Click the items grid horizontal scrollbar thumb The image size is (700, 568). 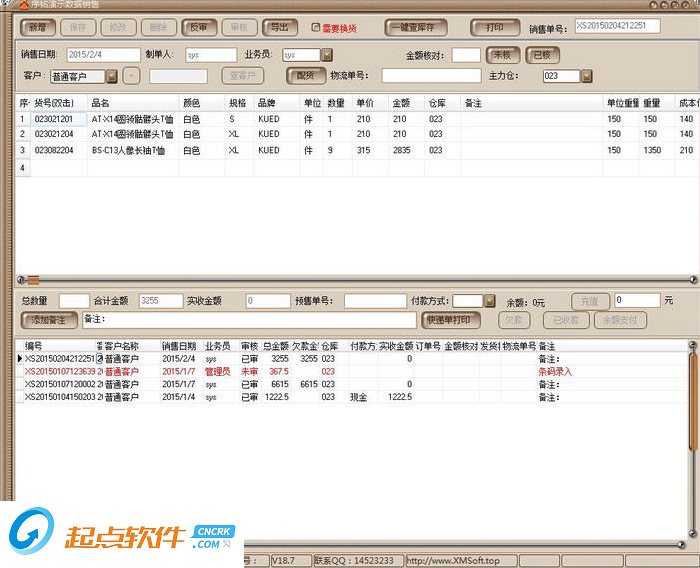tap(33, 280)
